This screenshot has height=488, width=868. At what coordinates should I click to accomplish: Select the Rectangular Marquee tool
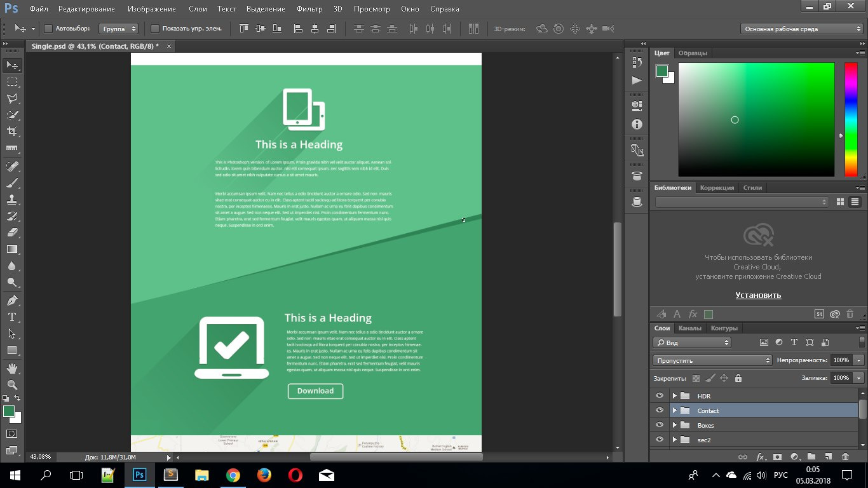[12, 82]
